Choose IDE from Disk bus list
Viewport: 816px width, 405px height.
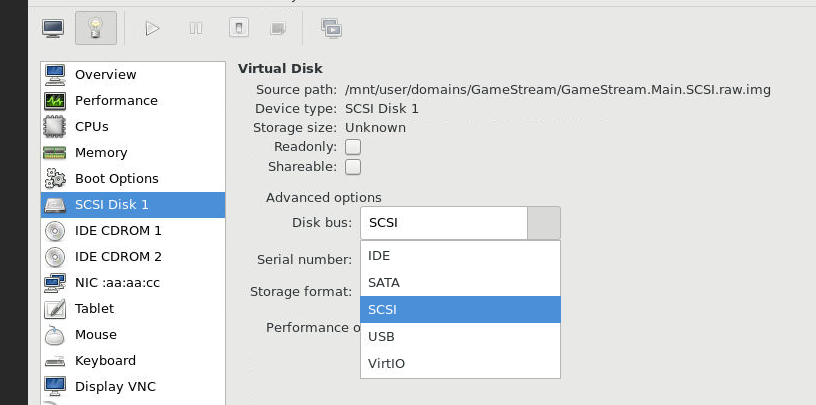click(x=460, y=256)
